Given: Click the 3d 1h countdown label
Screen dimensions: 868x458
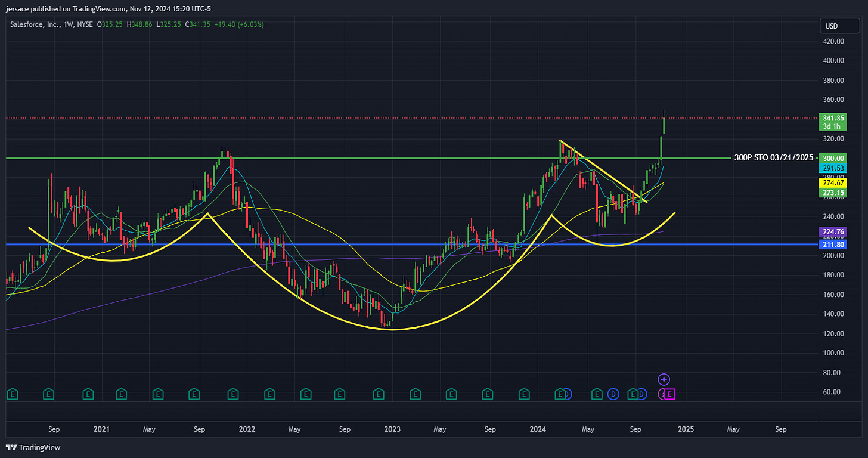Looking at the screenshot, I should pyautogui.click(x=832, y=126).
